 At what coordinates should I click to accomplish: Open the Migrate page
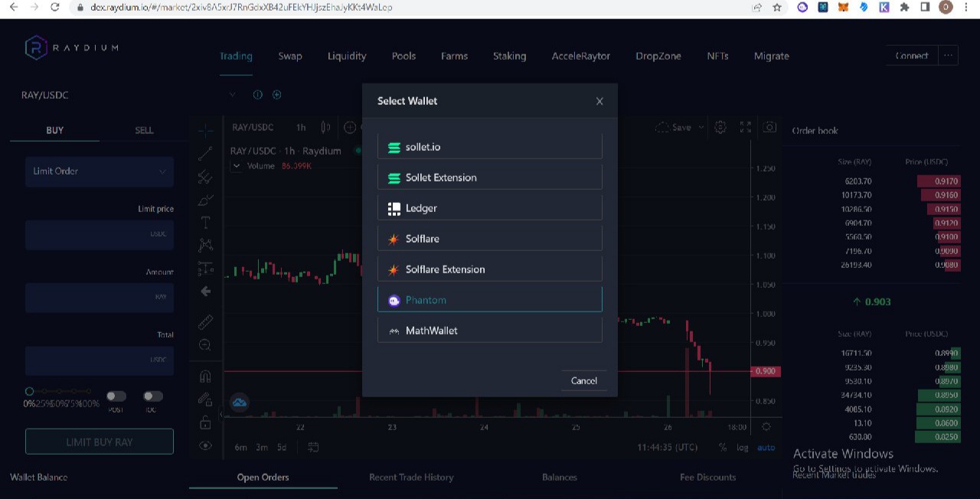tap(771, 56)
